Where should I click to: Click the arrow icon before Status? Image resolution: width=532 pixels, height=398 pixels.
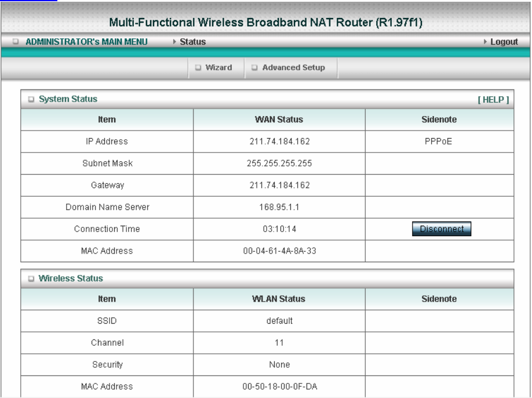[174, 41]
